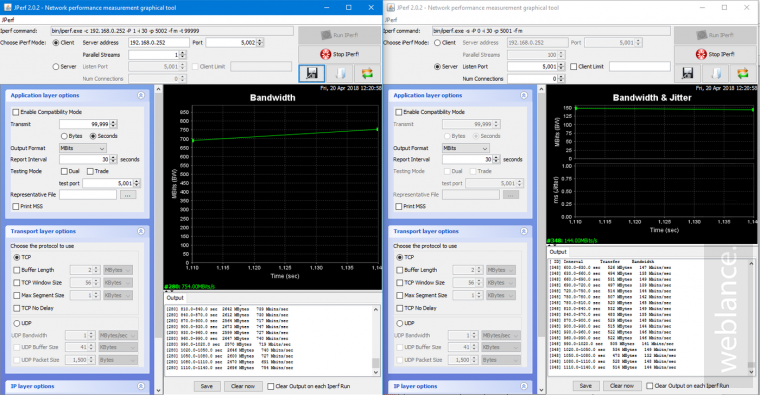
Task: Enable Compatibility Mode in left window
Action: 16,112
